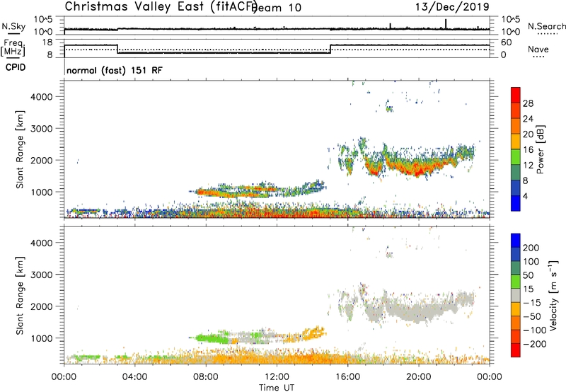Image resolution: width=566 pixels, height=392 pixels.
Task: Click the 'N.Search' legend label
Action: 546,26
